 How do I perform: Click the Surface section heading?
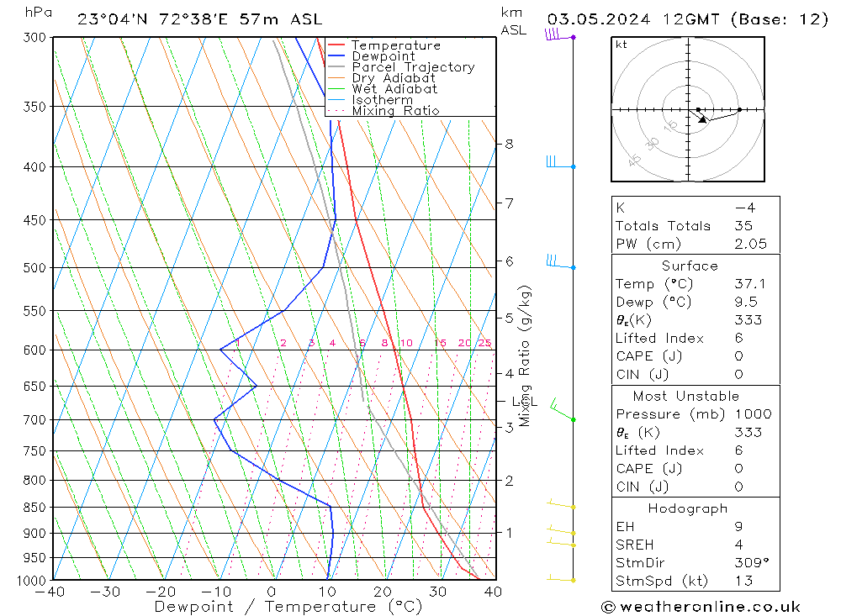[x=690, y=266]
